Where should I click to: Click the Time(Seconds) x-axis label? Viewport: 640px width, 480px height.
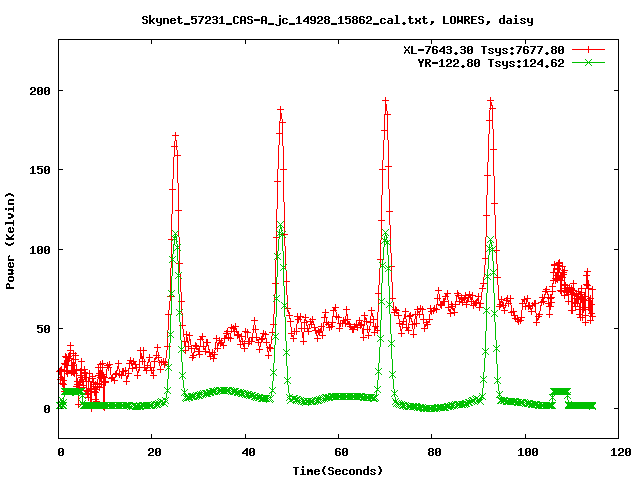coord(338,471)
